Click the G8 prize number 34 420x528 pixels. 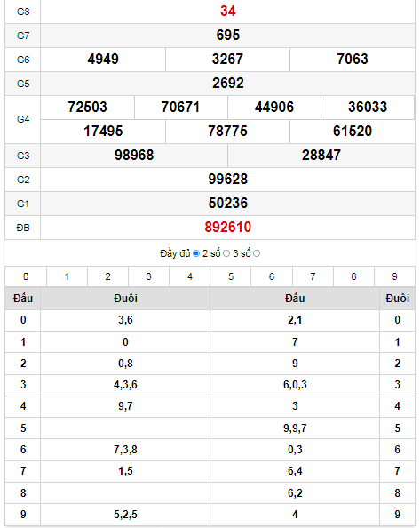pyautogui.click(x=228, y=12)
